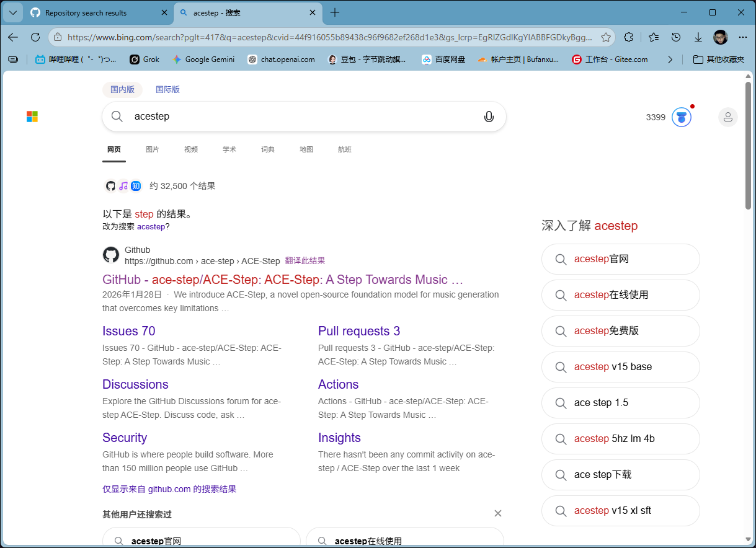
Task: Open the Insights sublink
Action: (x=339, y=438)
